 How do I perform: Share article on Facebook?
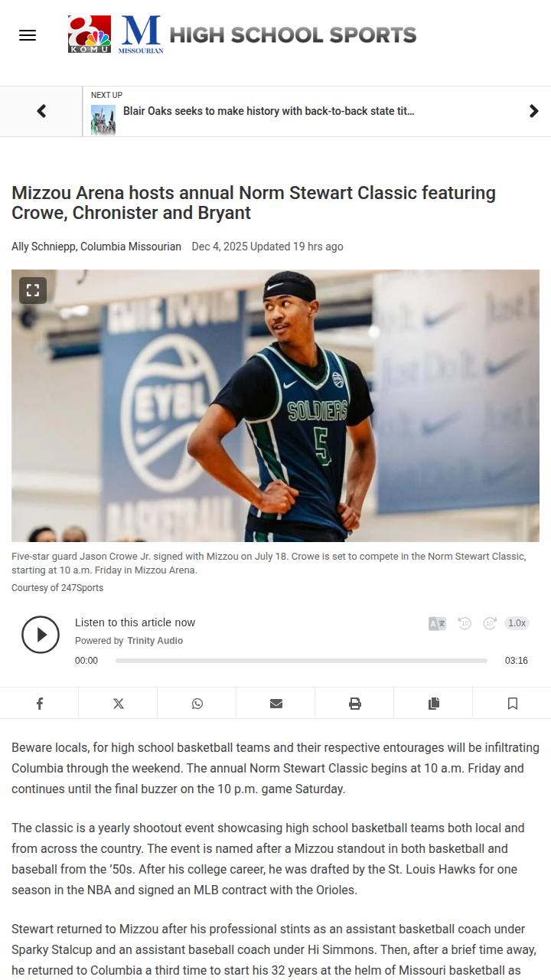coord(39,703)
